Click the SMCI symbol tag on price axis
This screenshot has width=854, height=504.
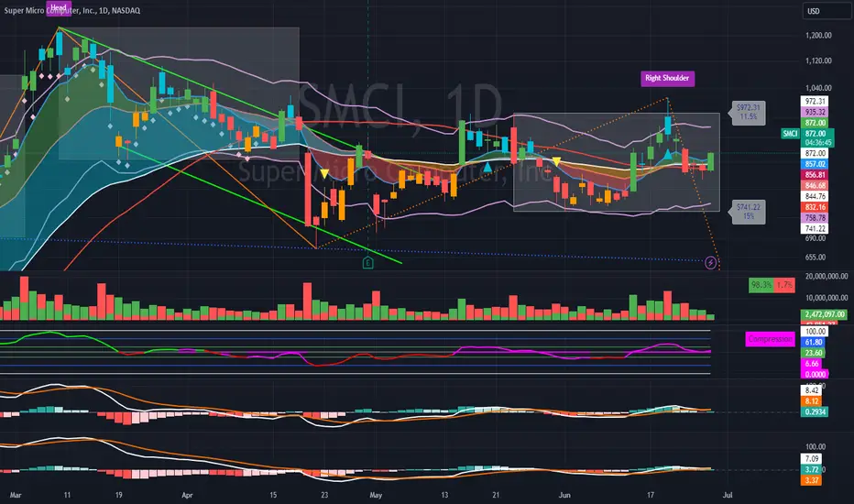790,134
